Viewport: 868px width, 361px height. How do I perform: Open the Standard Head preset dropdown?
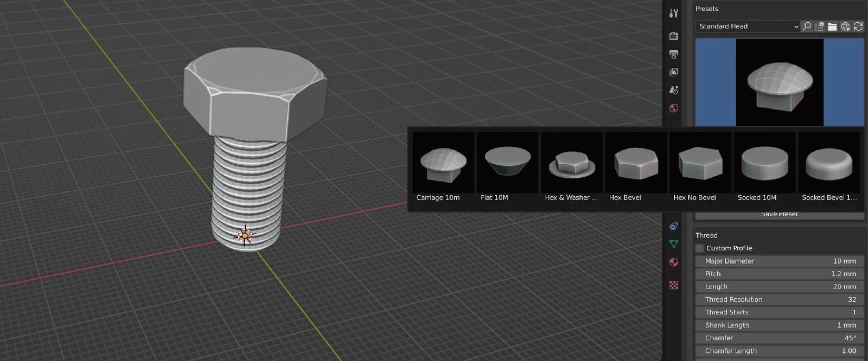[x=748, y=26]
